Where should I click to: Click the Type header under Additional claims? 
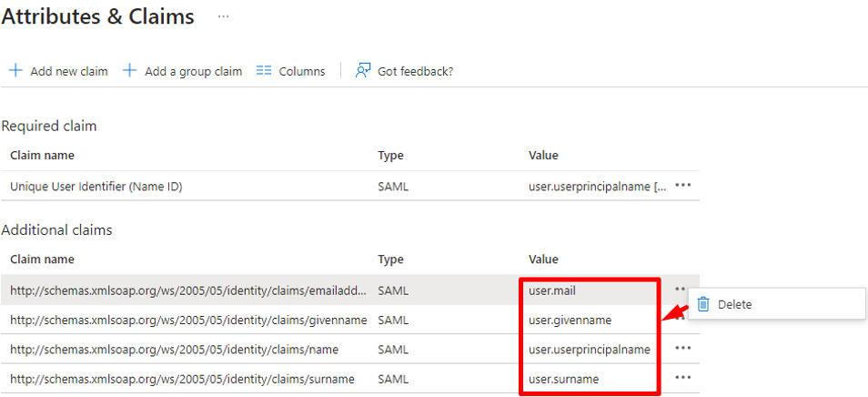click(x=390, y=259)
